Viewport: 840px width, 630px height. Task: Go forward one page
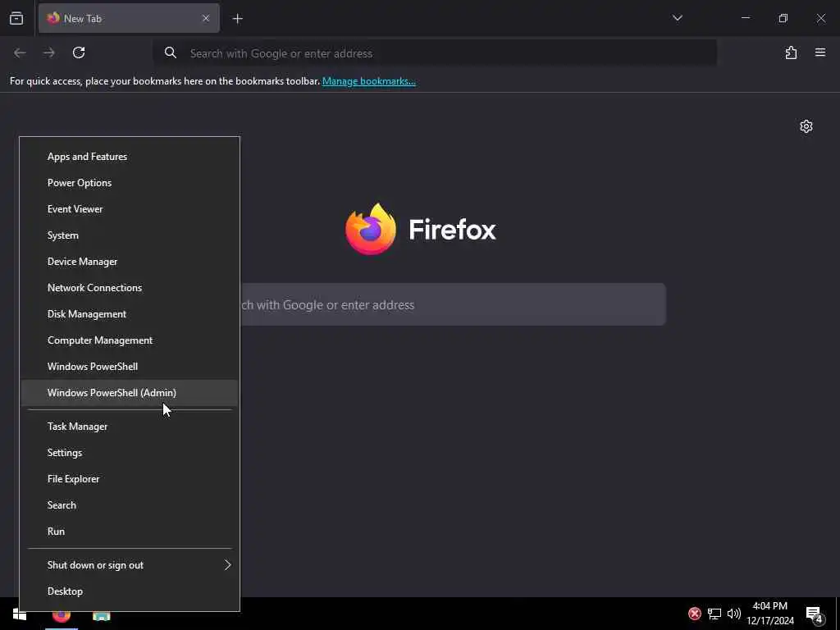[x=49, y=52]
